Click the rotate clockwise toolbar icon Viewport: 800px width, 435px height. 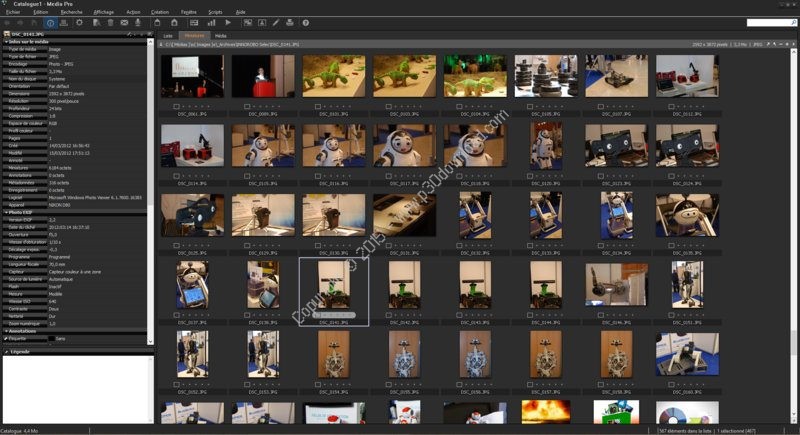click(x=174, y=23)
